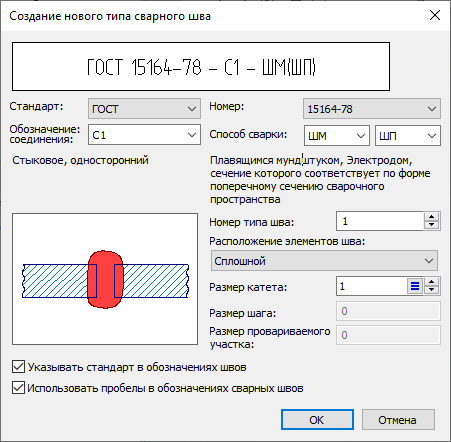Open the ШП welding method dropdown
This screenshot has height=442, width=451.
pyautogui.click(x=408, y=135)
